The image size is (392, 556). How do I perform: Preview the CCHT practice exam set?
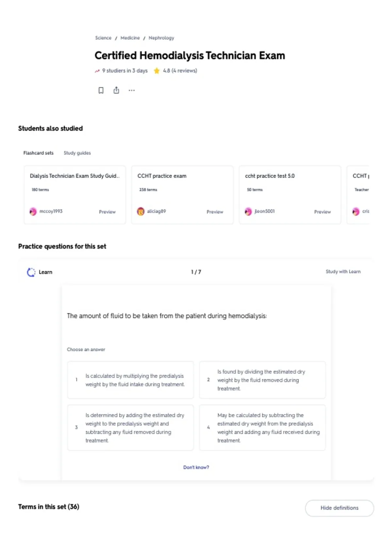pyautogui.click(x=215, y=212)
